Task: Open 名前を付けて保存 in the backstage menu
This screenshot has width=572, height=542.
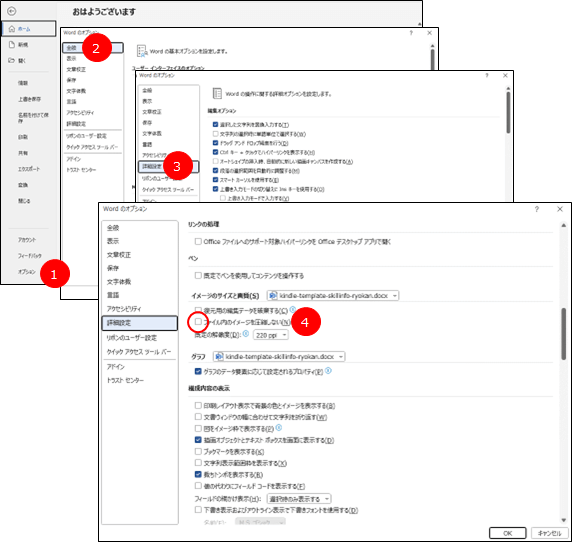Action: click(33, 117)
